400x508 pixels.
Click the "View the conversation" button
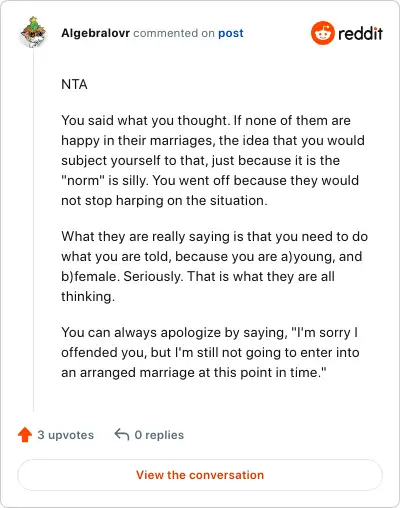click(x=200, y=475)
